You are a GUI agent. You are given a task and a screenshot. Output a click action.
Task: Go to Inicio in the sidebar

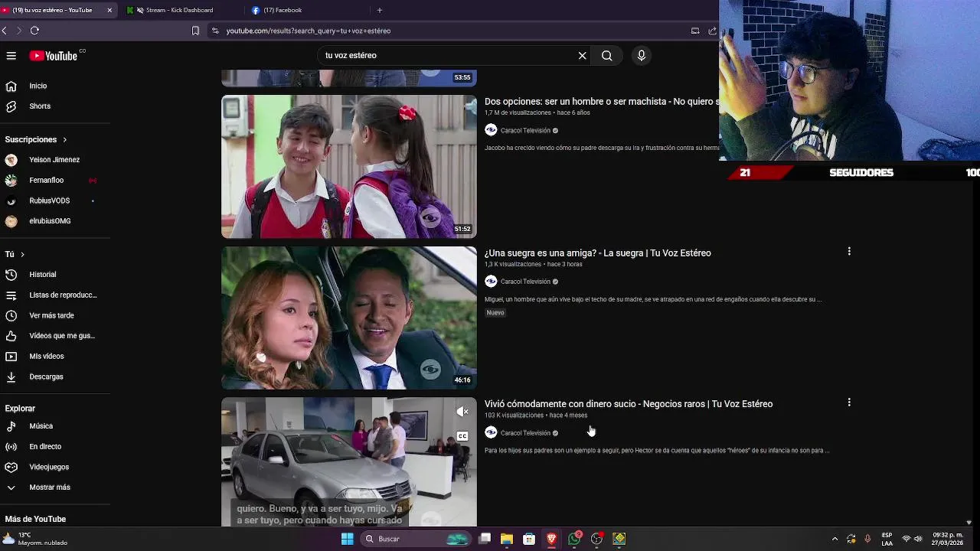tap(38, 86)
